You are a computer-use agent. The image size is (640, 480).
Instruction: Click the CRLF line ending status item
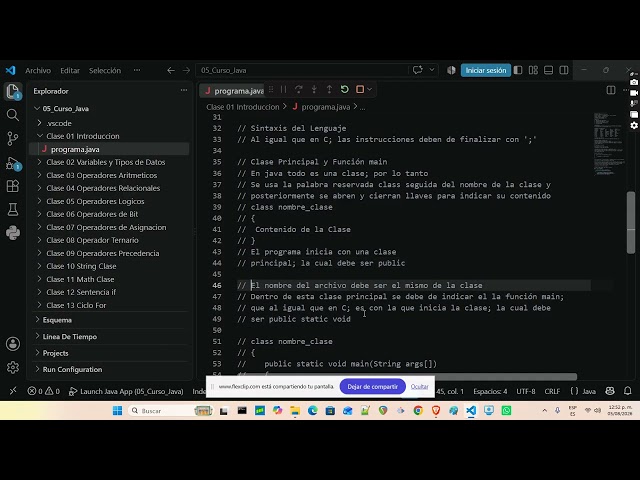(552, 391)
